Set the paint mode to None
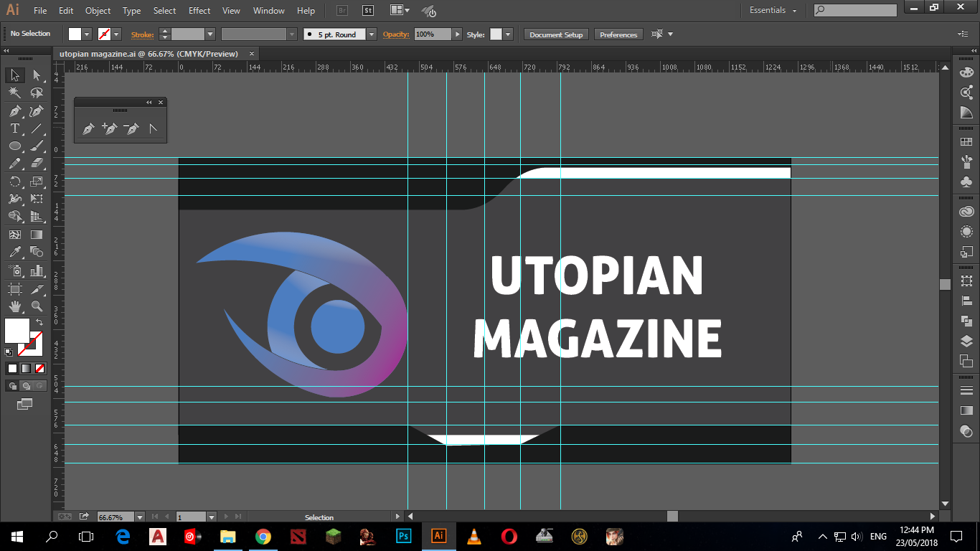The image size is (980, 551). point(40,368)
